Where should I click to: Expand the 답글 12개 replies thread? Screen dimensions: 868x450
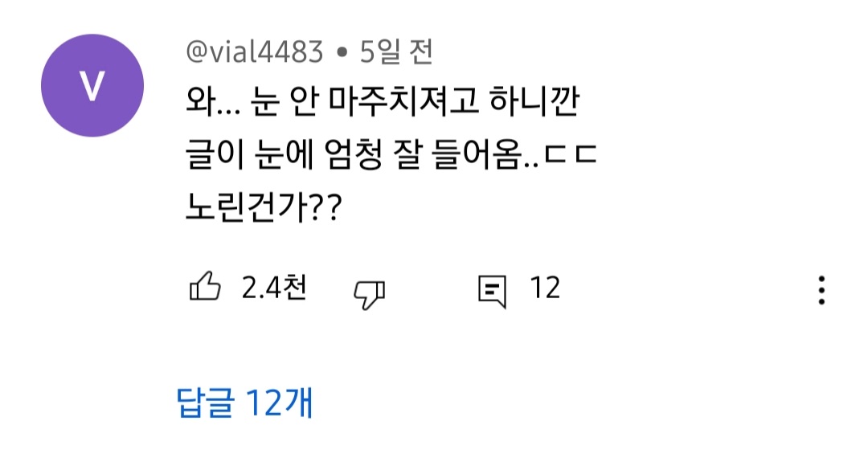tap(244, 402)
